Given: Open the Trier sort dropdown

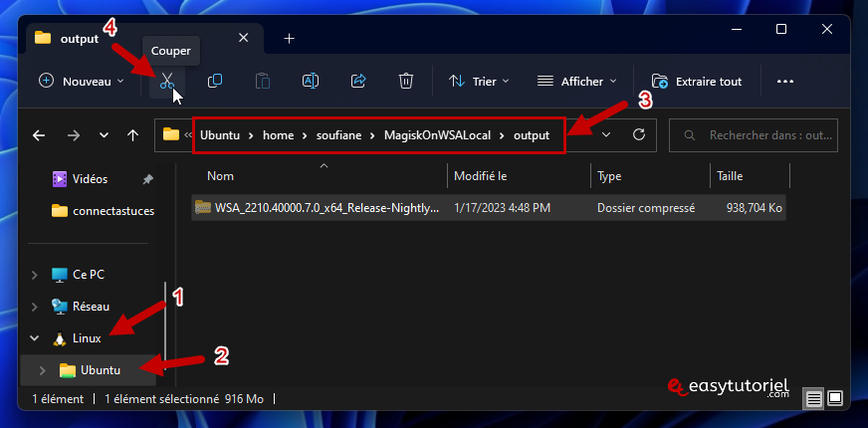Looking at the screenshot, I should 479,82.
